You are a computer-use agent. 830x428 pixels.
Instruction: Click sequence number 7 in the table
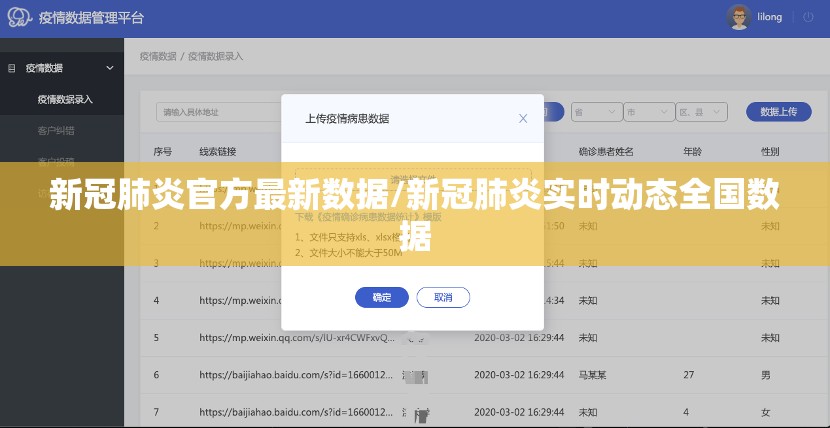tap(156, 412)
